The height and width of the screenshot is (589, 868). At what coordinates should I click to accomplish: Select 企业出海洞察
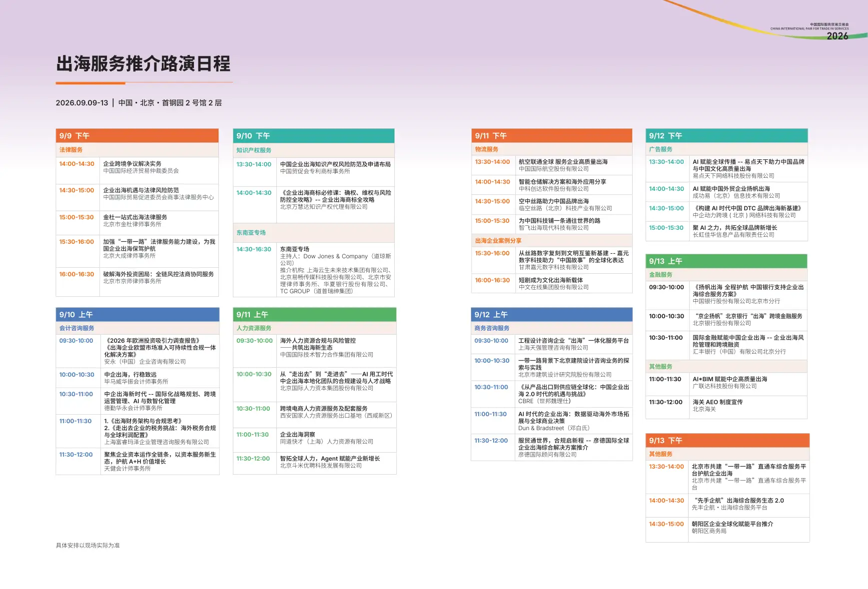tap(297, 435)
